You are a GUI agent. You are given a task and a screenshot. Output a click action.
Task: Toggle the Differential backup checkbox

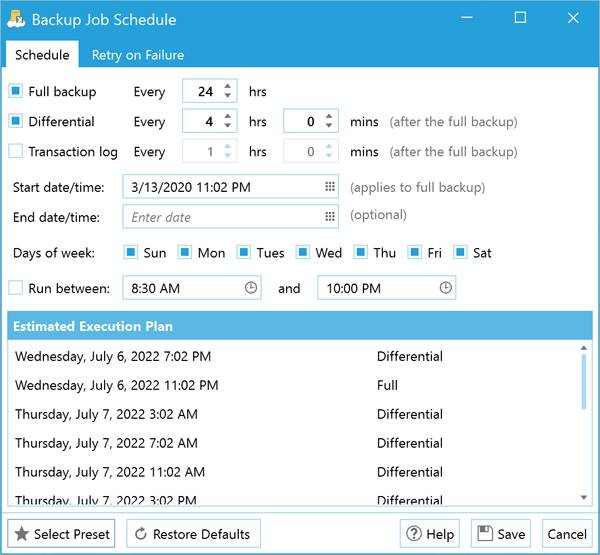point(15,122)
